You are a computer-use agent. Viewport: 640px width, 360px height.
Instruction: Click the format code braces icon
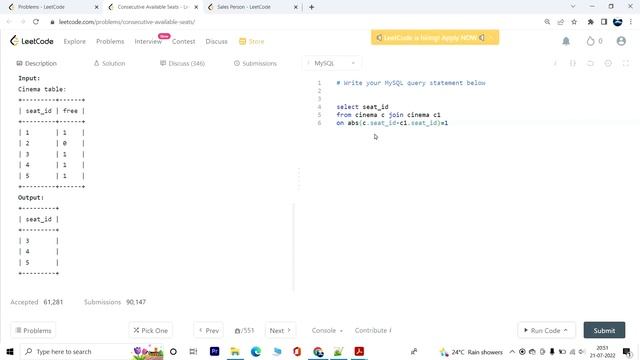click(573, 63)
